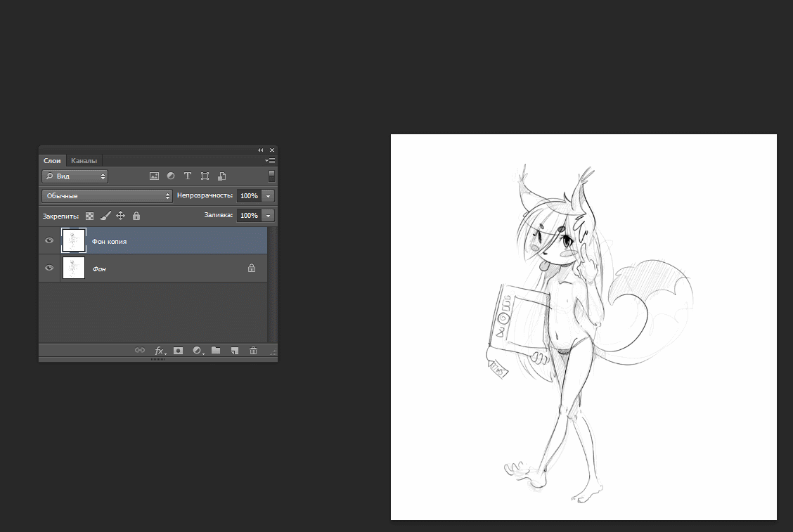Filter layers by smart objects icon
793x532 pixels.
[221, 176]
